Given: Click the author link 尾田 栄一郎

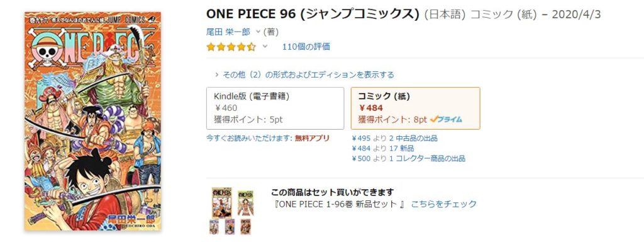Looking at the screenshot, I should [x=228, y=32].
